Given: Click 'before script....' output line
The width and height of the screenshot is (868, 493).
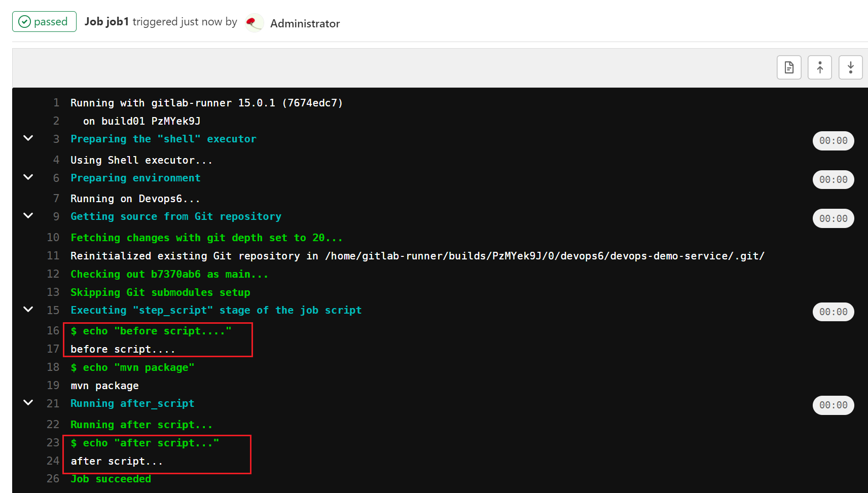Looking at the screenshot, I should point(123,349).
